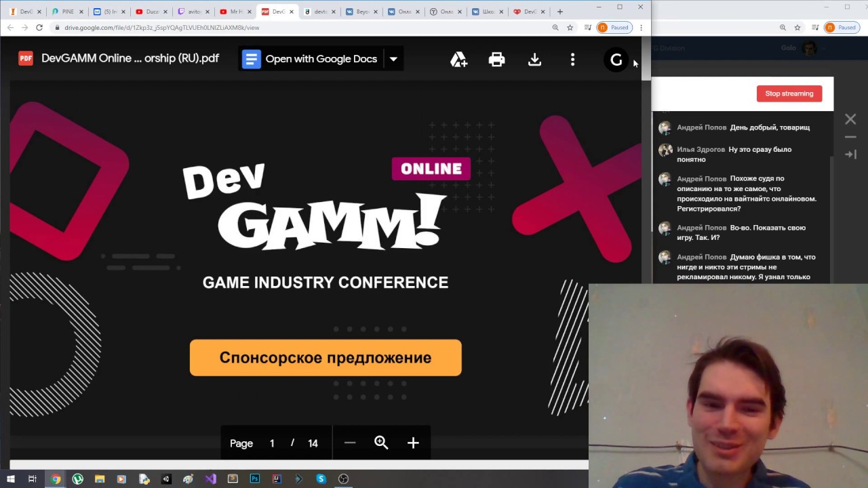Open Visual Studio from the taskbar
Image resolution: width=868 pixels, height=488 pixels.
(210, 479)
